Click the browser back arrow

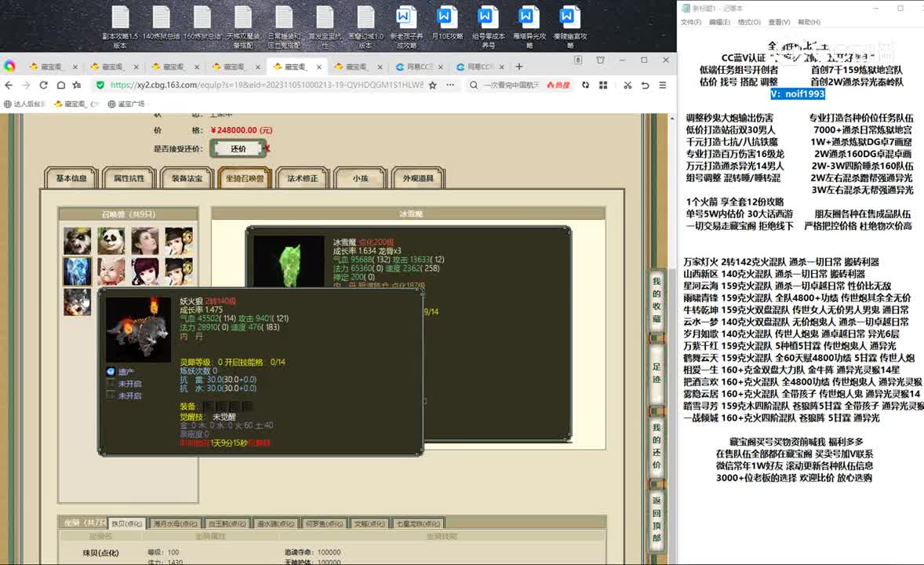[9, 85]
